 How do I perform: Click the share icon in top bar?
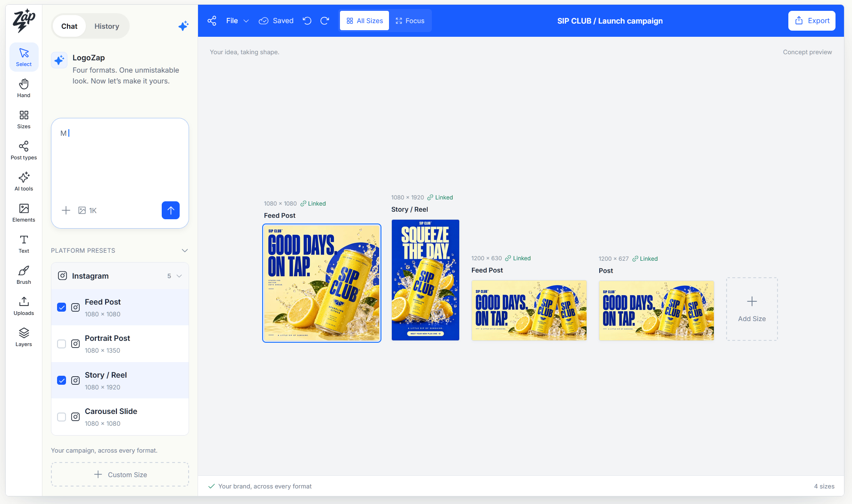(x=212, y=21)
